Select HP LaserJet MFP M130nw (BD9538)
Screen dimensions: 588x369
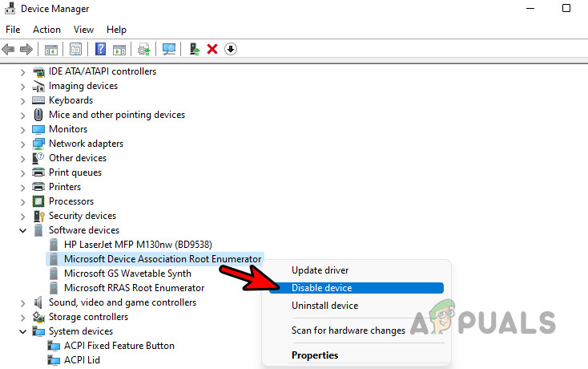tap(138, 245)
